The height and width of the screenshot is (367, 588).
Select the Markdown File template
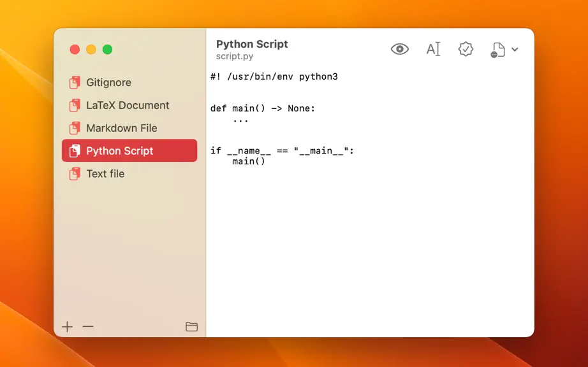click(x=129, y=128)
